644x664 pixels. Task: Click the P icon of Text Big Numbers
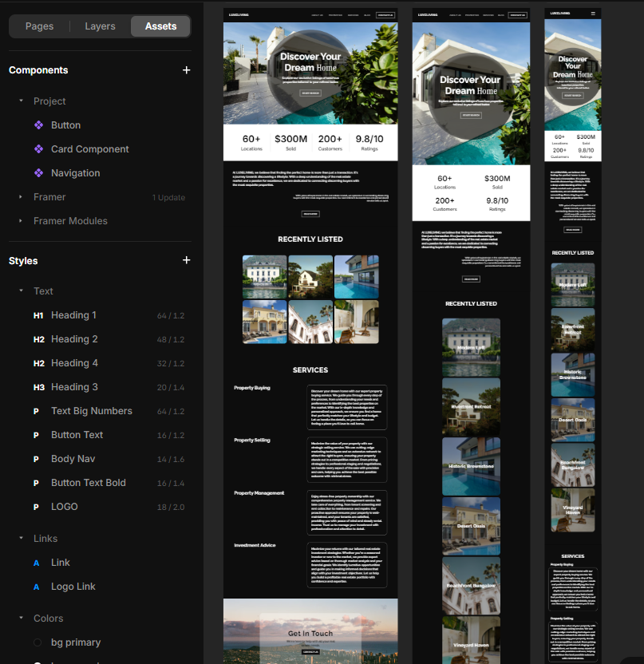tap(37, 411)
